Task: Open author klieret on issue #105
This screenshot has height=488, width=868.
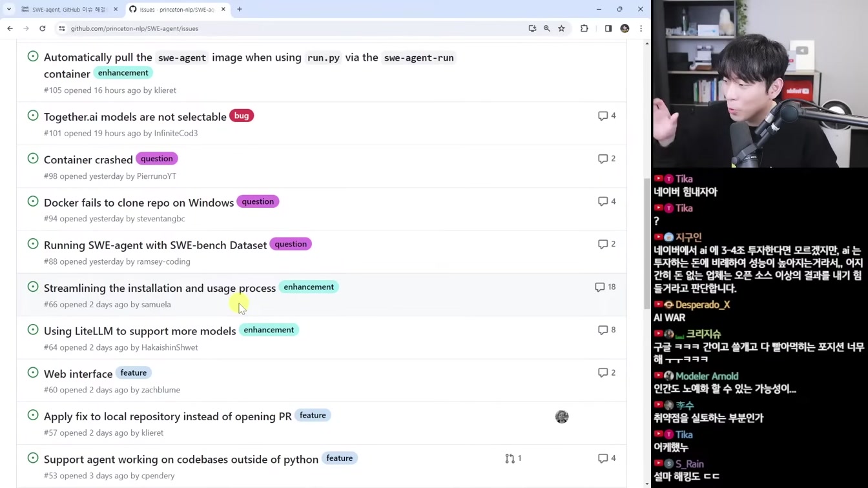Action: point(165,90)
